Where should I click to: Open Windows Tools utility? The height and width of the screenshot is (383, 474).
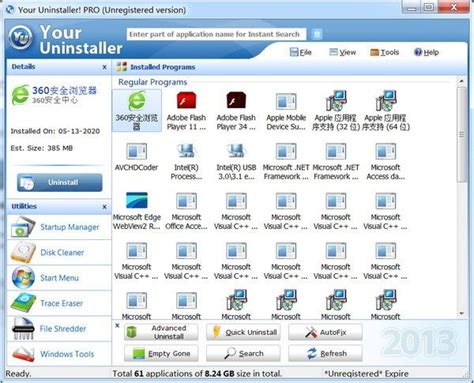pos(59,354)
